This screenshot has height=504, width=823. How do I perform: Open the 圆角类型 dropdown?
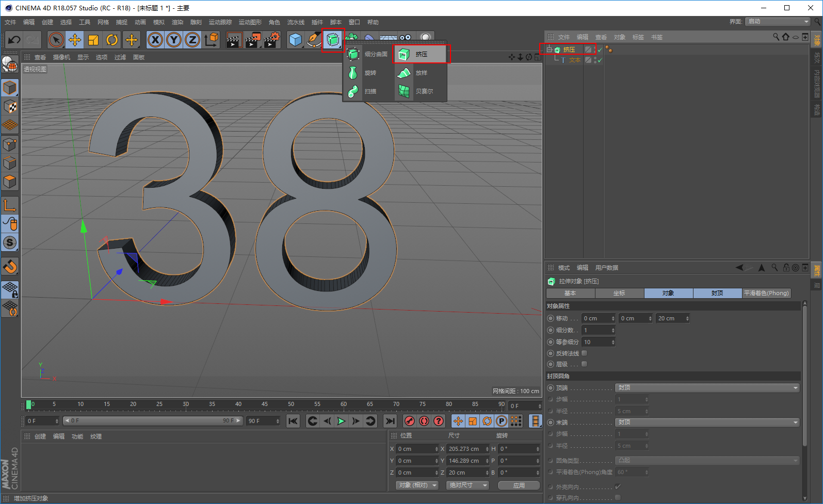coord(707,460)
